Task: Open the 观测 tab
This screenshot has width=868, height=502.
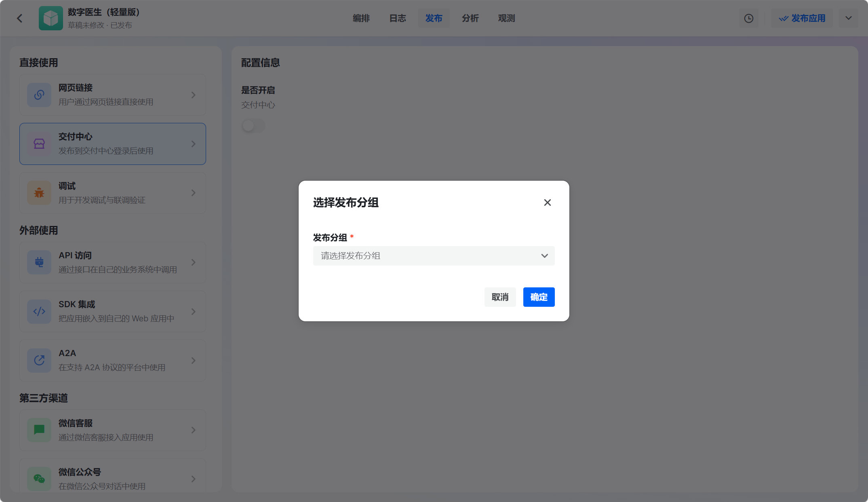Action: (x=507, y=18)
